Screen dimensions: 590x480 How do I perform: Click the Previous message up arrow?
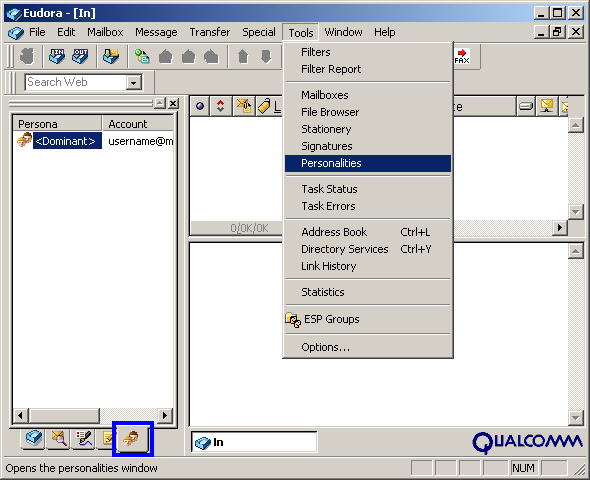pyautogui.click(x=243, y=57)
